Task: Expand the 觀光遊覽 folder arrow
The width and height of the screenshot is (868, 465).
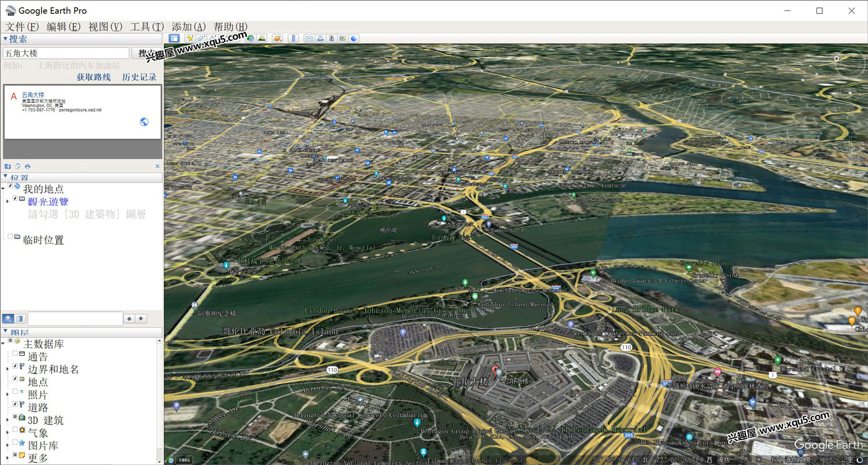Action: click(x=8, y=201)
